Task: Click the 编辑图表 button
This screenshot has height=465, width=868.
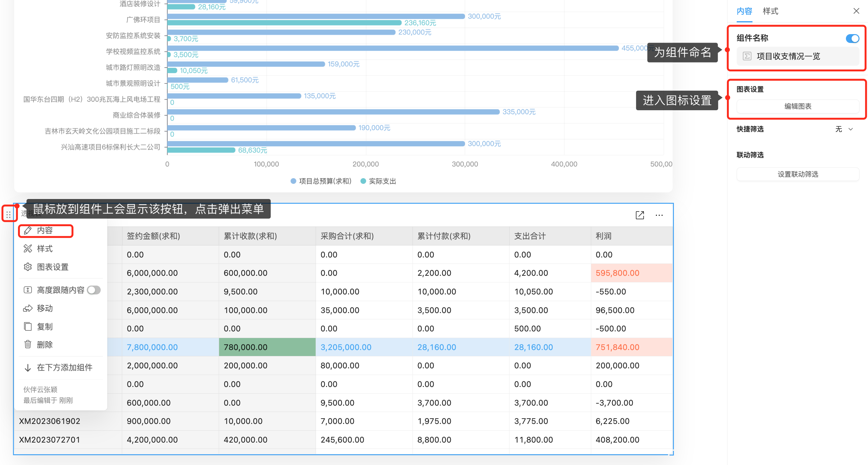Action: point(798,106)
